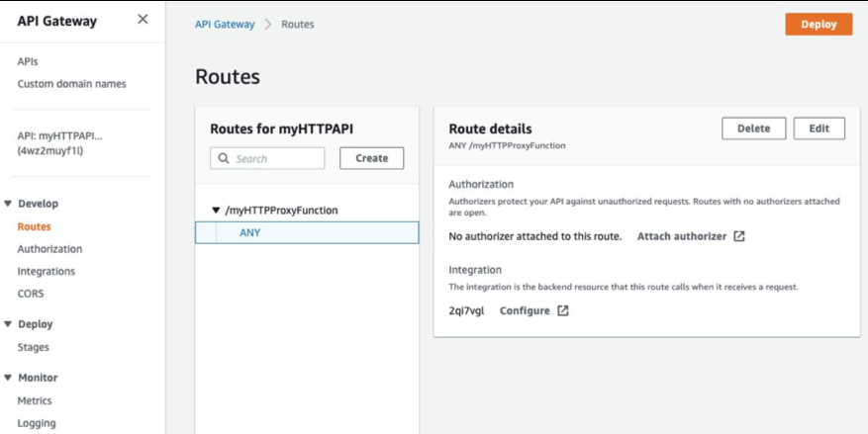Open APIs in the sidebar

[28, 61]
